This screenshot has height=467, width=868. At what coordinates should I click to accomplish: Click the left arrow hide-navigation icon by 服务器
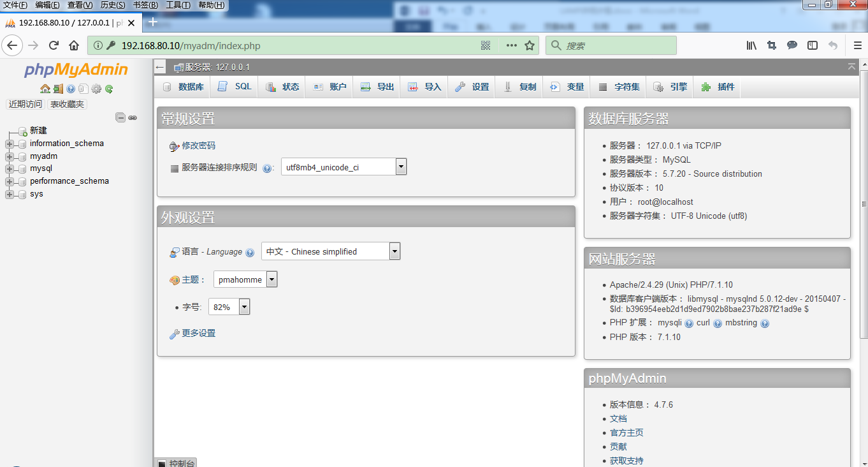pos(160,67)
